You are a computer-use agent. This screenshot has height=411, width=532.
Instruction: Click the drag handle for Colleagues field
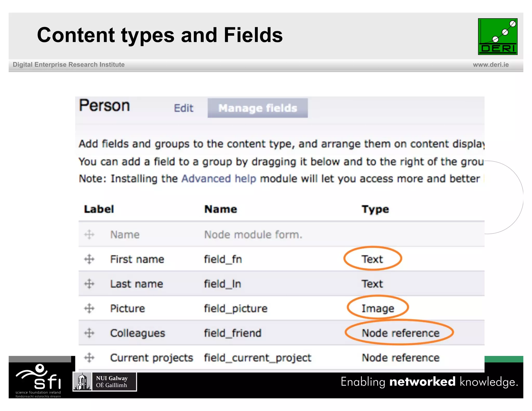[x=89, y=333]
